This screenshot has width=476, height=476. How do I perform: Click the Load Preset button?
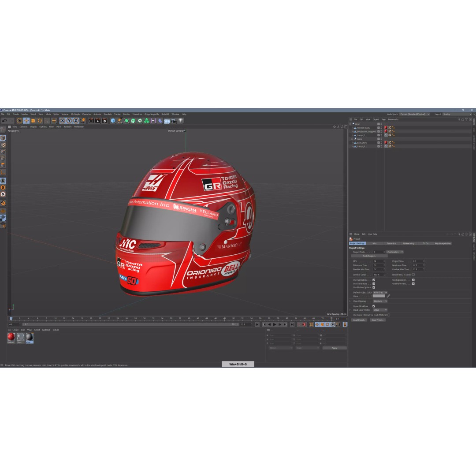click(x=359, y=320)
